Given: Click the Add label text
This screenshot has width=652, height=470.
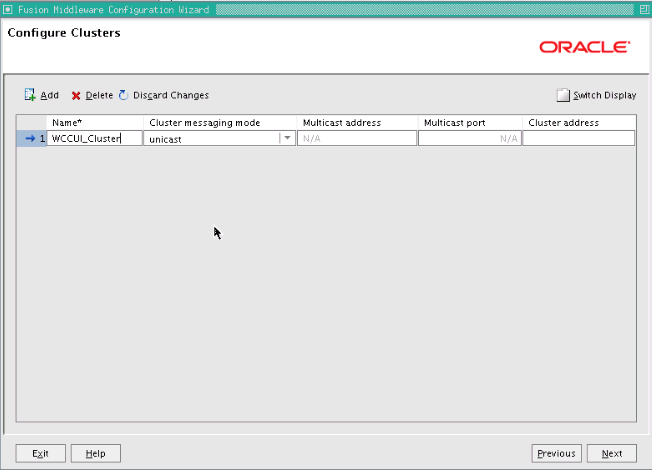Looking at the screenshot, I should [x=49, y=95].
